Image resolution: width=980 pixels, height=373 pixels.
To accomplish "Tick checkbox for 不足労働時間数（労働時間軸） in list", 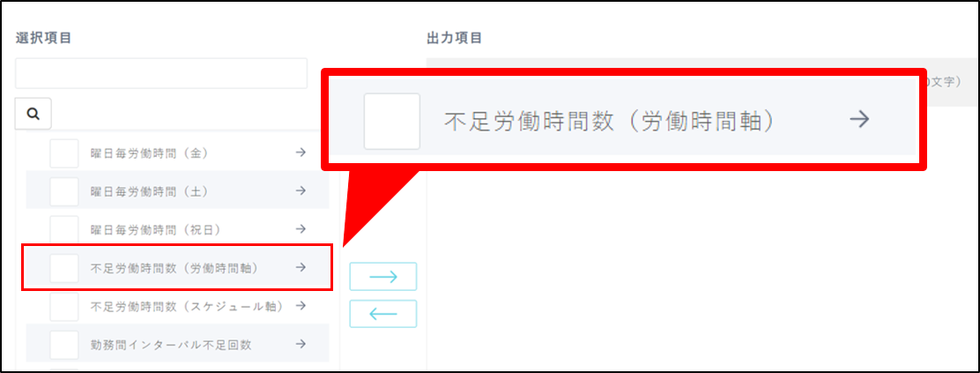I will point(64,268).
